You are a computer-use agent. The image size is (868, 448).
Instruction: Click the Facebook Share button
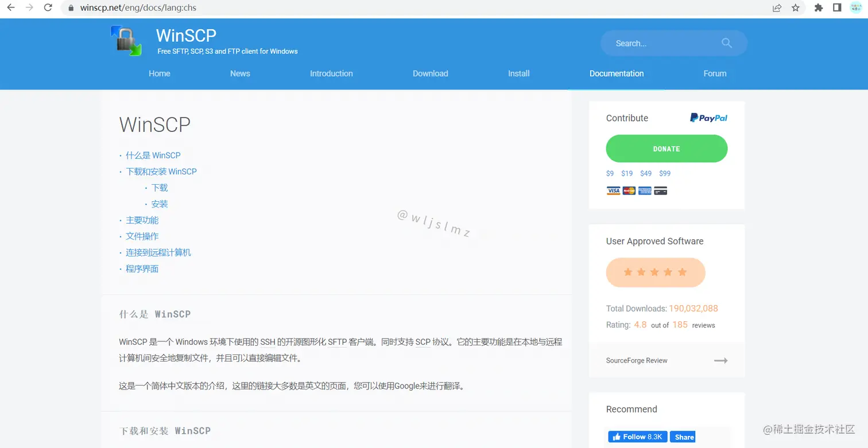[683, 437]
